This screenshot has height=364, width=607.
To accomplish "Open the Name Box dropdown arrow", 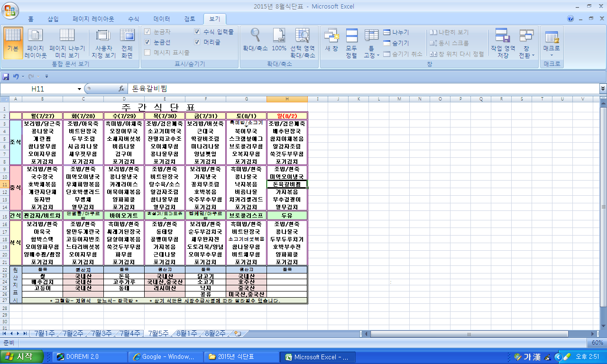I will [79, 89].
